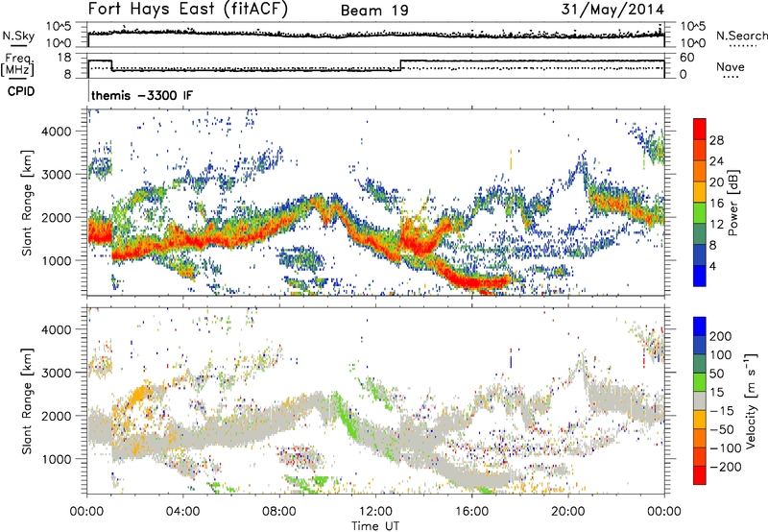This screenshot has width=768, height=532.
Task: Click the "12" power colorbar value
Action: pos(716,225)
